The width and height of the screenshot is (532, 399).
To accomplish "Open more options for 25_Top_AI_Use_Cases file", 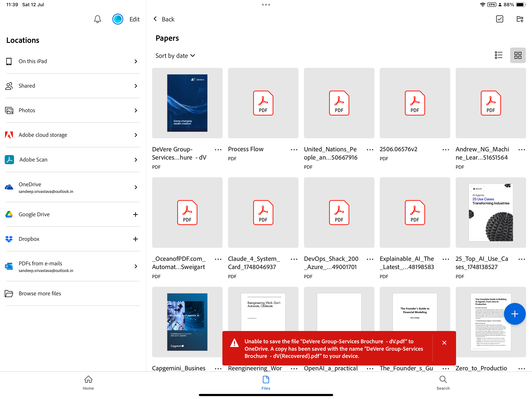I will [522, 259].
